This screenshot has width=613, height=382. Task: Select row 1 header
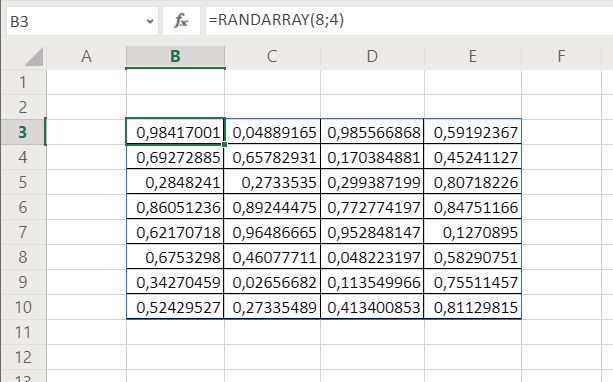(x=23, y=82)
